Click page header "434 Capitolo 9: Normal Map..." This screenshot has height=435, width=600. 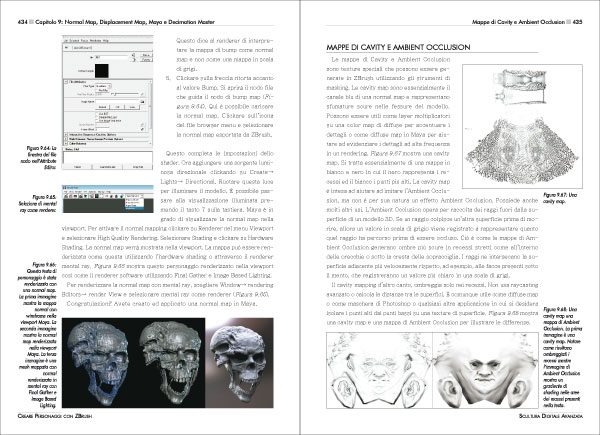(x=116, y=22)
